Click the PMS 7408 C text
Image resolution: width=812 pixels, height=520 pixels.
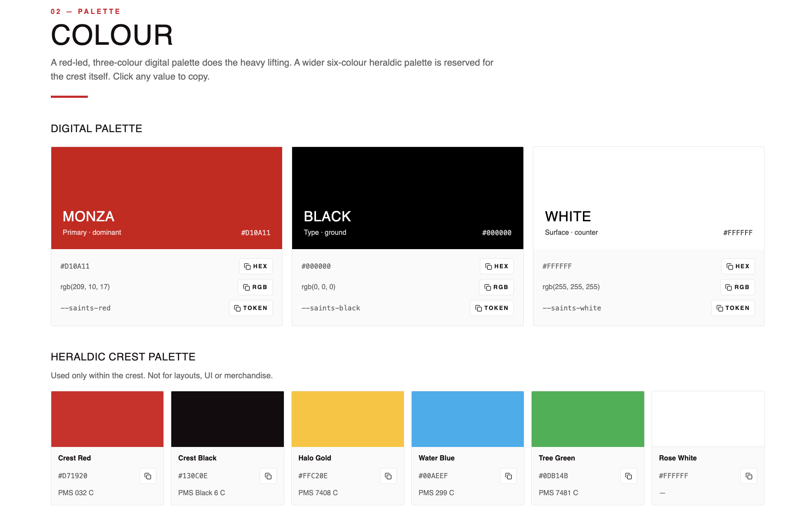coord(318,493)
